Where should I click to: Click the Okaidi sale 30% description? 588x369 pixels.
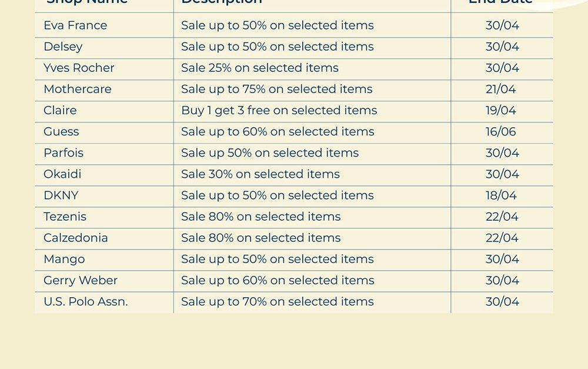coord(260,174)
